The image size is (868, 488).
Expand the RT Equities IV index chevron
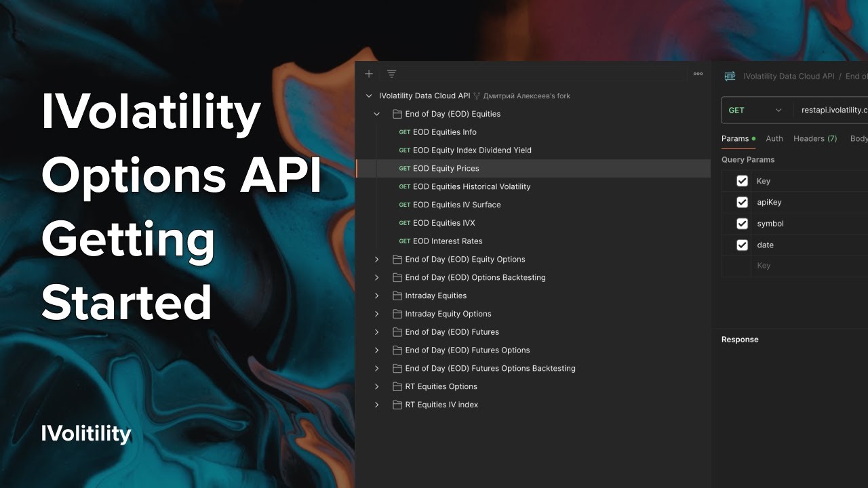point(377,405)
